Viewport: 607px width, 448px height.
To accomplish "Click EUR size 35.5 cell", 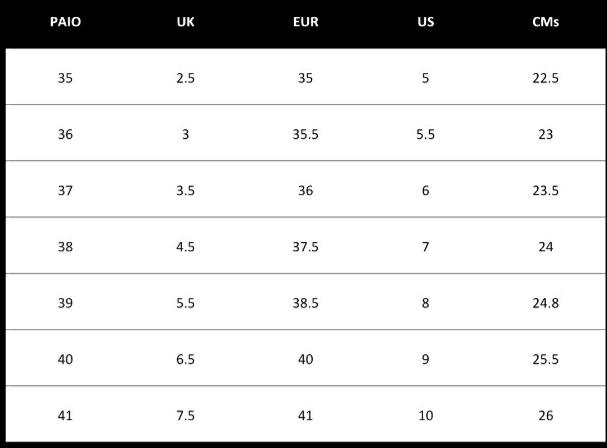I will point(305,134).
